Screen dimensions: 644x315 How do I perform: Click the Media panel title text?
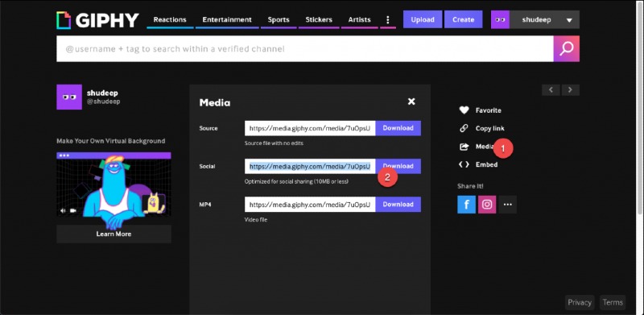click(x=215, y=103)
